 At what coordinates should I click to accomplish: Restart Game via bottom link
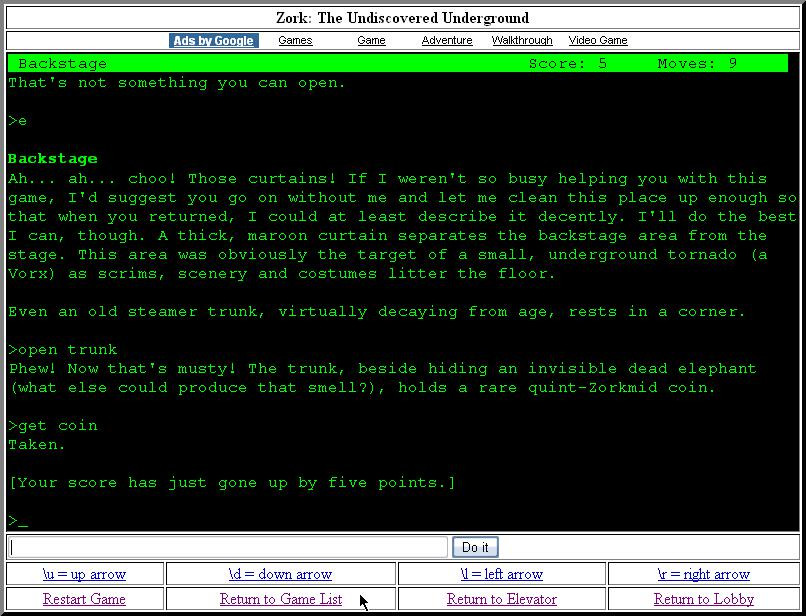point(84,599)
